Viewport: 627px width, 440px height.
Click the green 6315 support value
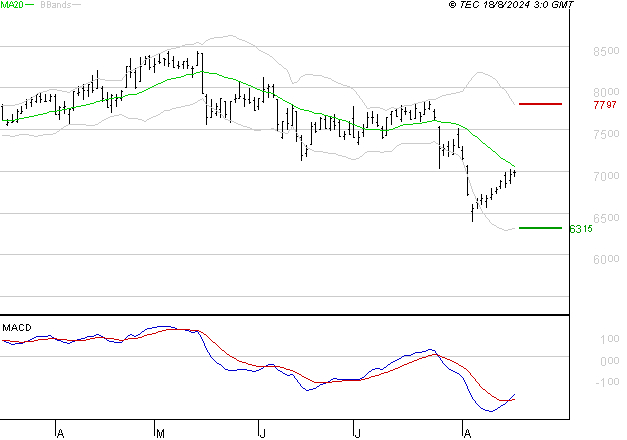(x=581, y=229)
